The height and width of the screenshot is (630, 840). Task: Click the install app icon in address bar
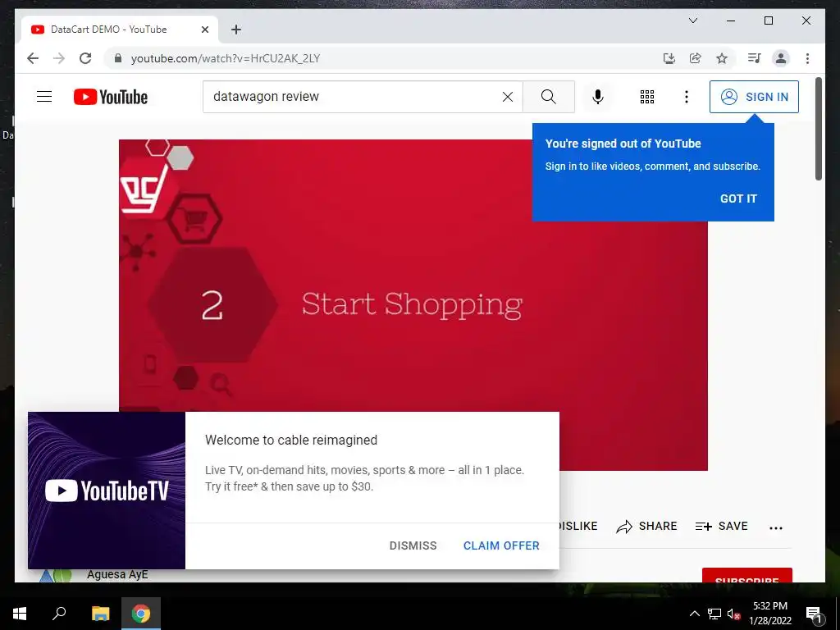coord(669,58)
